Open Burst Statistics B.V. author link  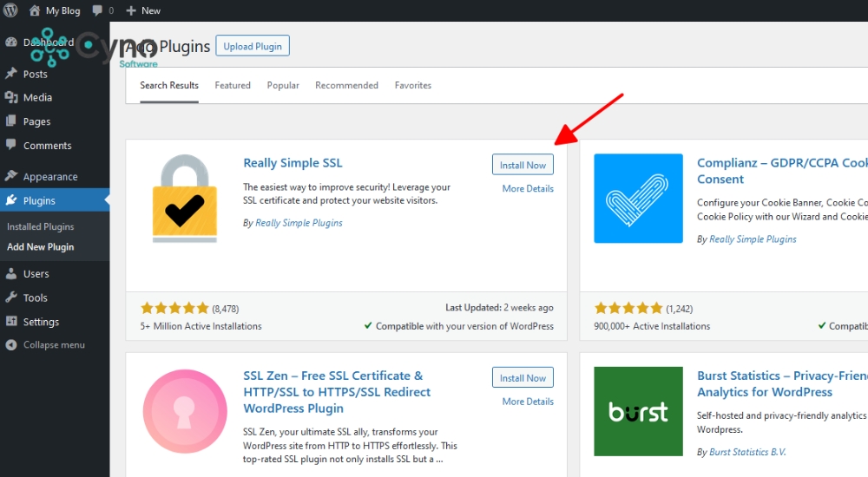[x=747, y=452]
